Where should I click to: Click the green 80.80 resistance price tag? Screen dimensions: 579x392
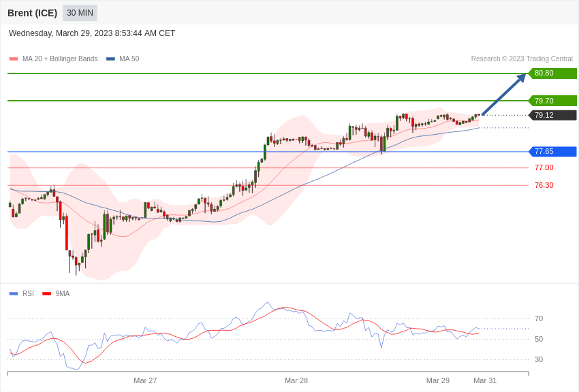click(x=552, y=73)
